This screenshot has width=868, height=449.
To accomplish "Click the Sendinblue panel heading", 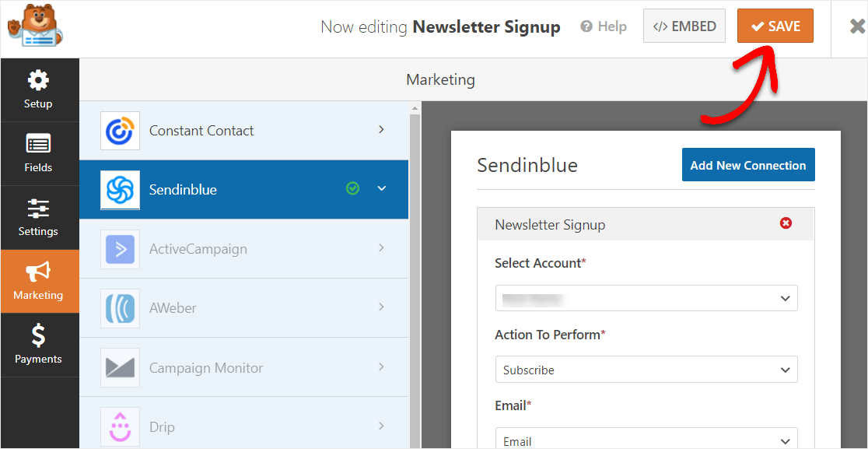I will [527, 165].
